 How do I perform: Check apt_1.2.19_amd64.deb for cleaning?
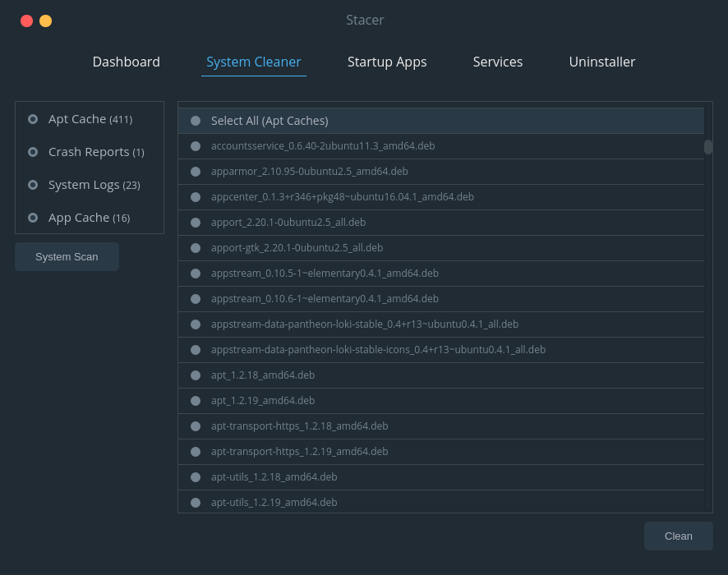[x=195, y=400]
